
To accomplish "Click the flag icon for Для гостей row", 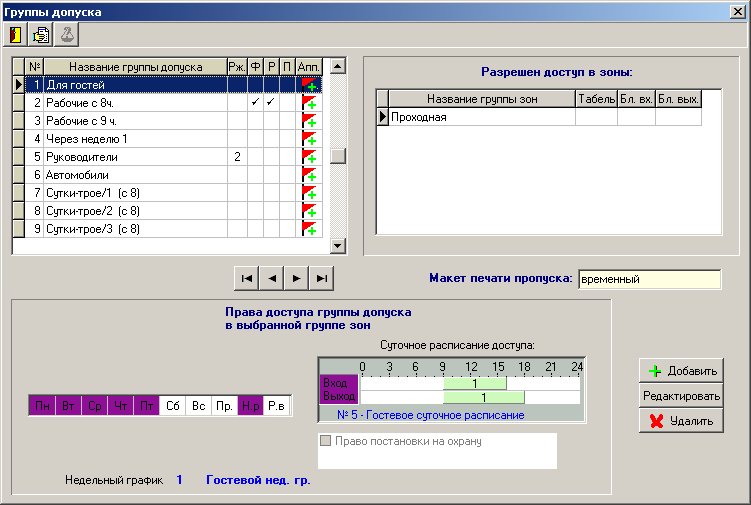I will tap(309, 85).
